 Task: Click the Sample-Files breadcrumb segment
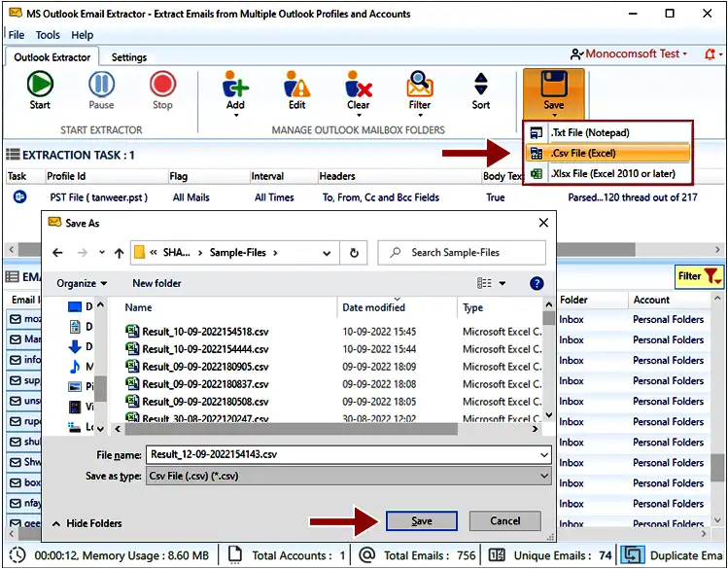238,253
